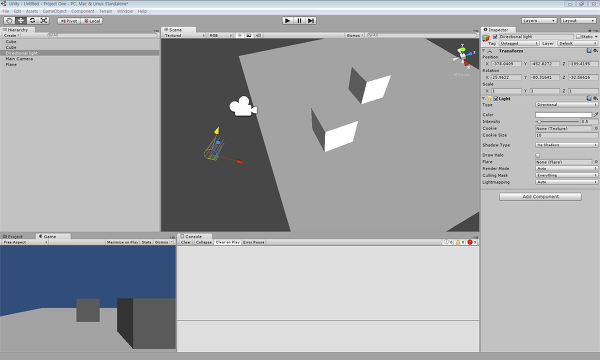The image size is (600, 360).
Task: Open the Layer dropdown showing Default
Action: tap(577, 43)
